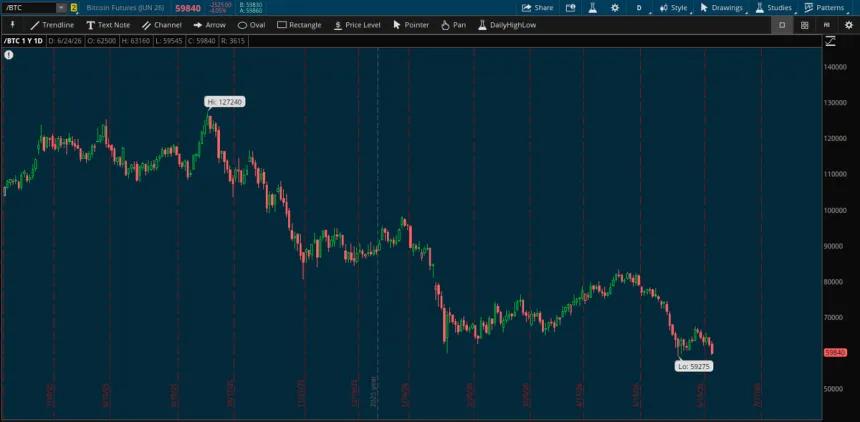
Task: Select the grid chart layout icon
Action: 804,25
